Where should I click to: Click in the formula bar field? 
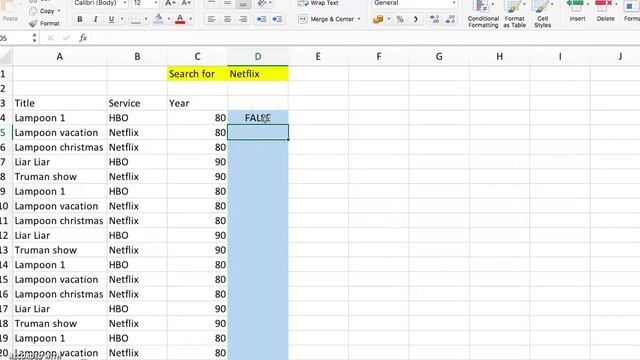click(365, 38)
